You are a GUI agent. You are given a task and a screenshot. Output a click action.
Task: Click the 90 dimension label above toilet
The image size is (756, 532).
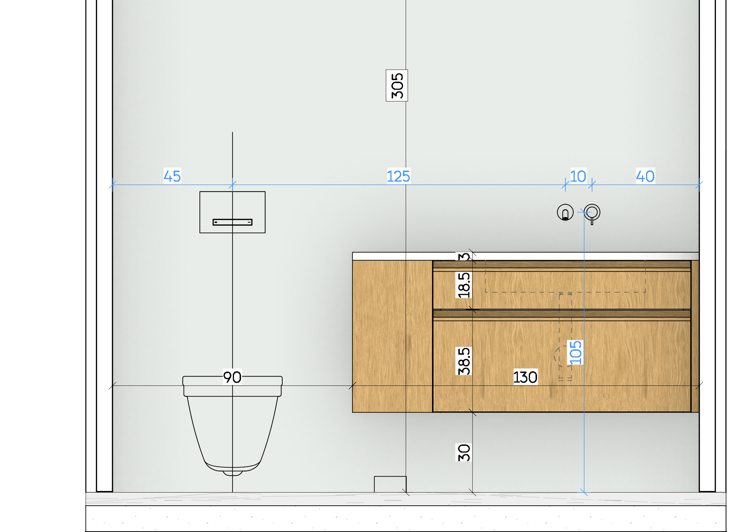point(232,377)
